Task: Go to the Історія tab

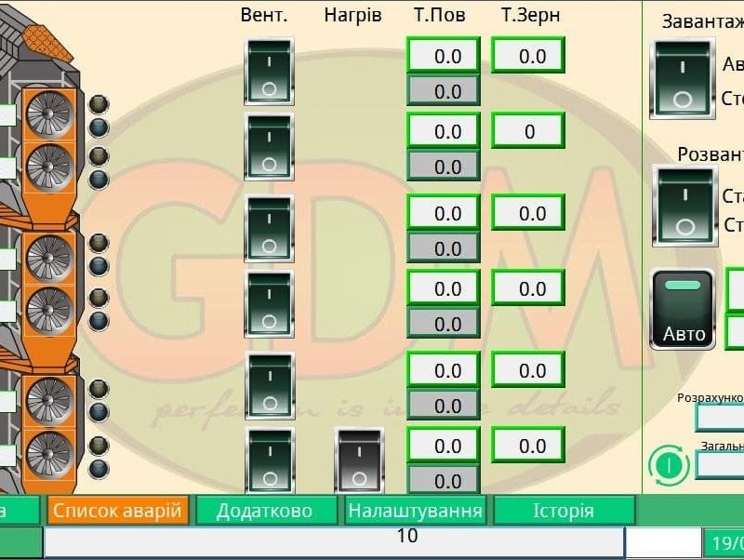Action: tap(564, 510)
